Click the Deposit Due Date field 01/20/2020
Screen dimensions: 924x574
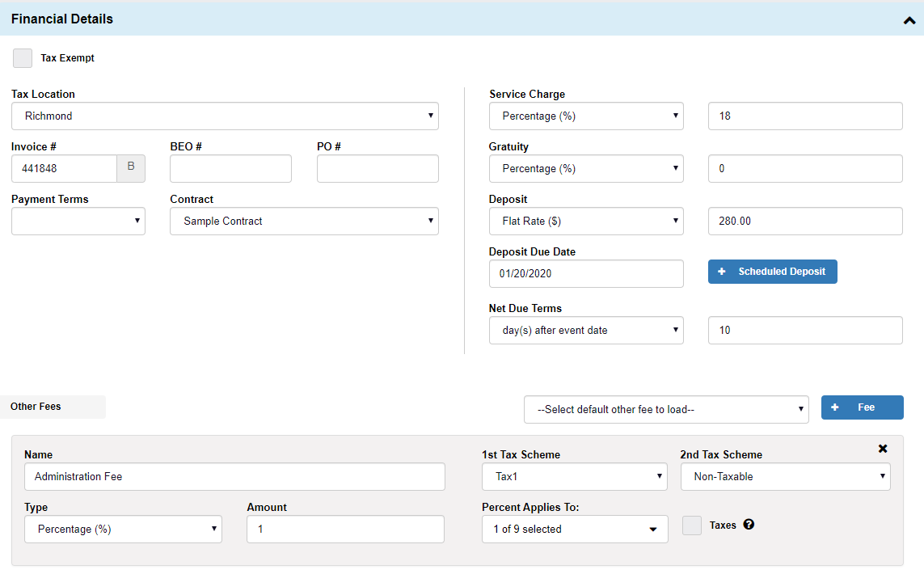pyautogui.click(x=586, y=273)
